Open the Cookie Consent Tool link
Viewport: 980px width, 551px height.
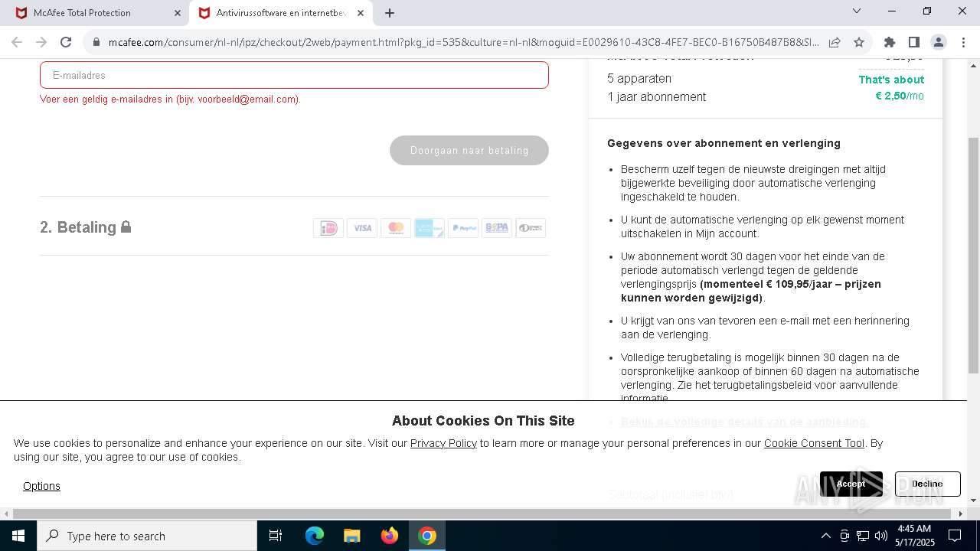tap(814, 443)
